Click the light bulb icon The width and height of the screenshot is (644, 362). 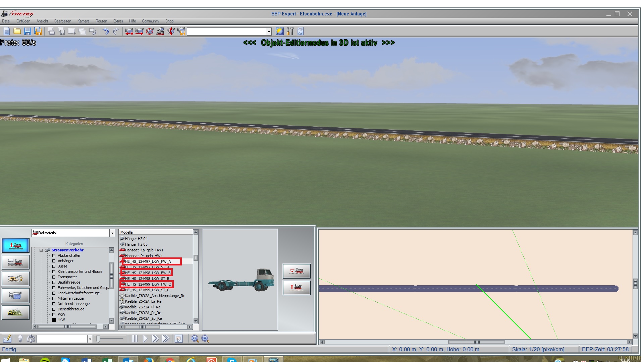coord(20,339)
